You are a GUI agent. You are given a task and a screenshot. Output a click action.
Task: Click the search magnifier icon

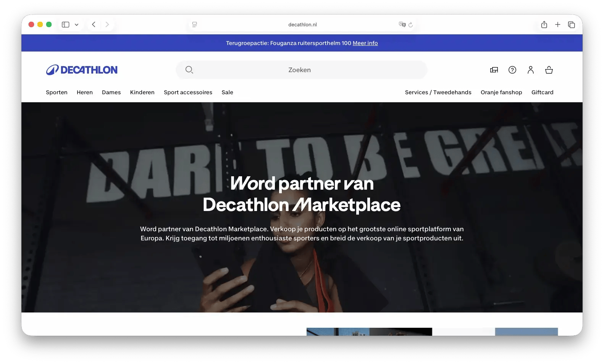pos(189,70)
